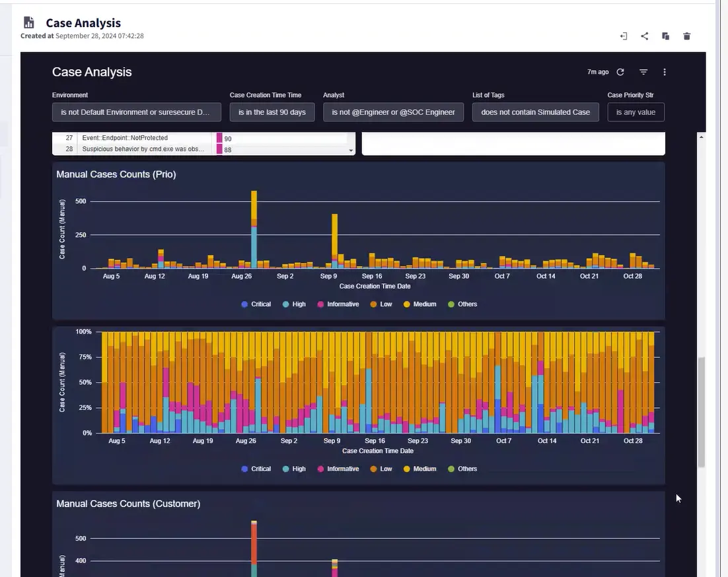Viewport: 728px width, 577px height.
Task: Click the Manual Cases Counts (Prio) title
Action: coord(116,174)
